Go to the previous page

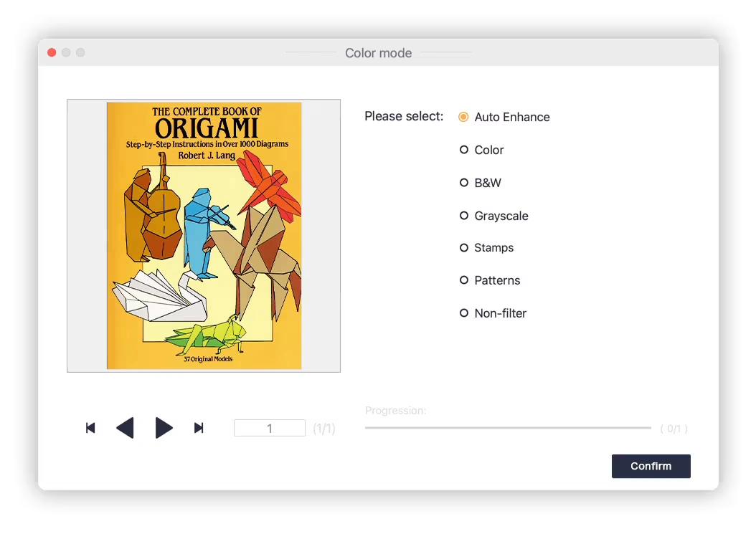(125, 428)
